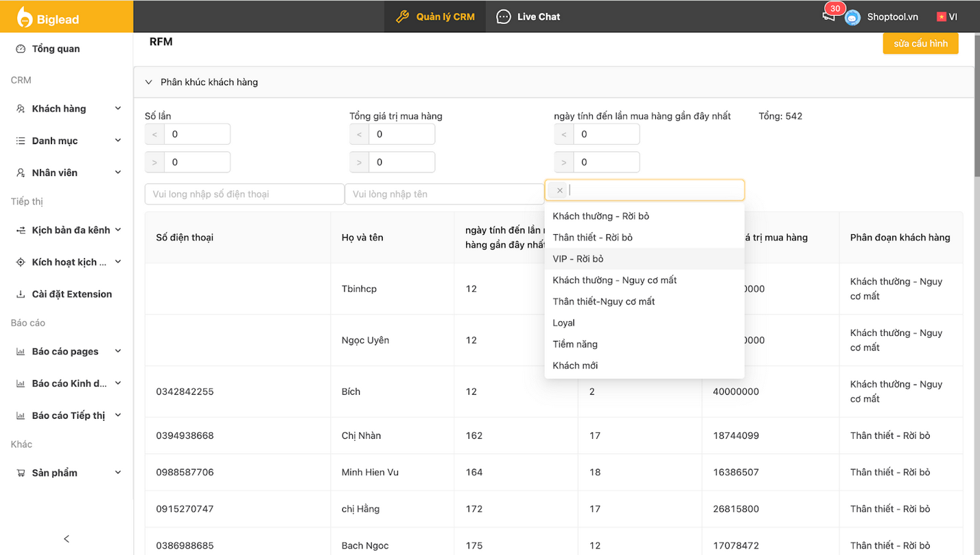
Task: Click the Kịch bản đa kênh icon
Action: 21,230
